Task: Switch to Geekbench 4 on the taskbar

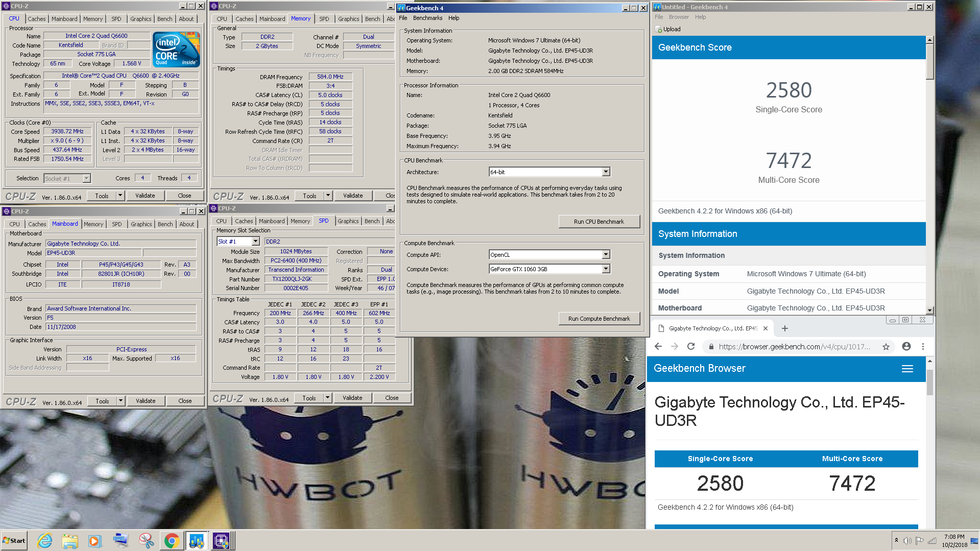Action: (x=197, y=541)
